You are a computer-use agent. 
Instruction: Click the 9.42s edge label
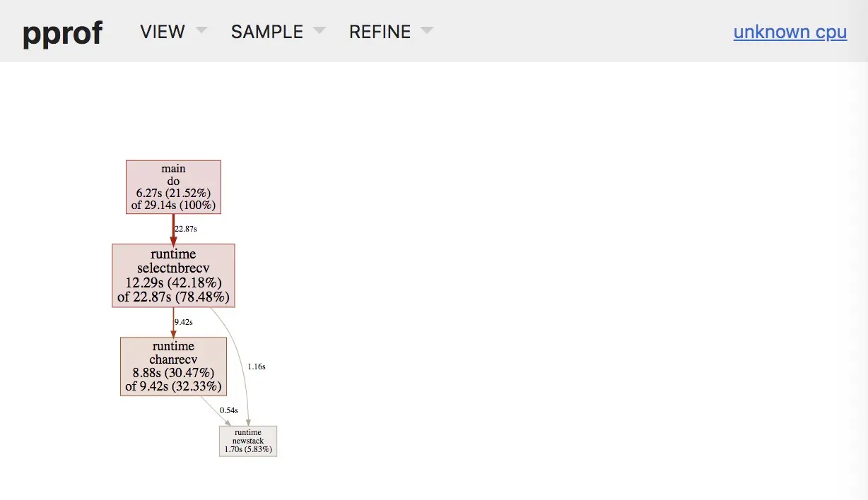(x=183, y=322)
